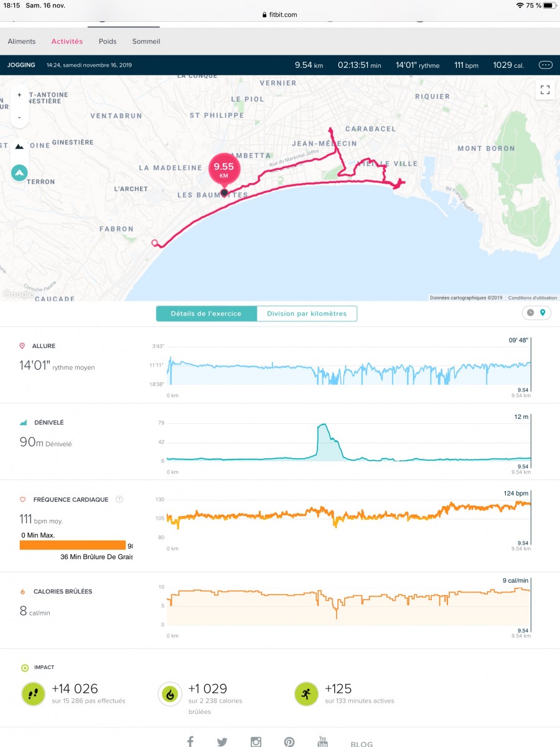Click the "+125" active minutes value

338,688
